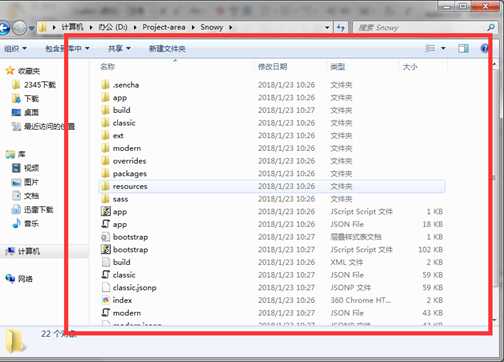This screenshot has height=362, width=504.
Task: Click the search Snowy input field
Action: (420, 27)
